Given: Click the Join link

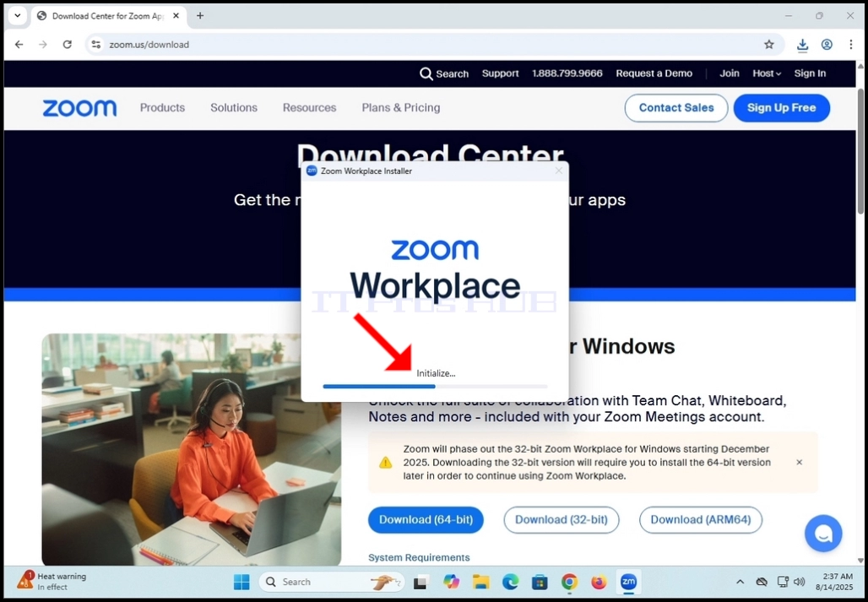Looking at the screenshot, I should coord(729,73).
